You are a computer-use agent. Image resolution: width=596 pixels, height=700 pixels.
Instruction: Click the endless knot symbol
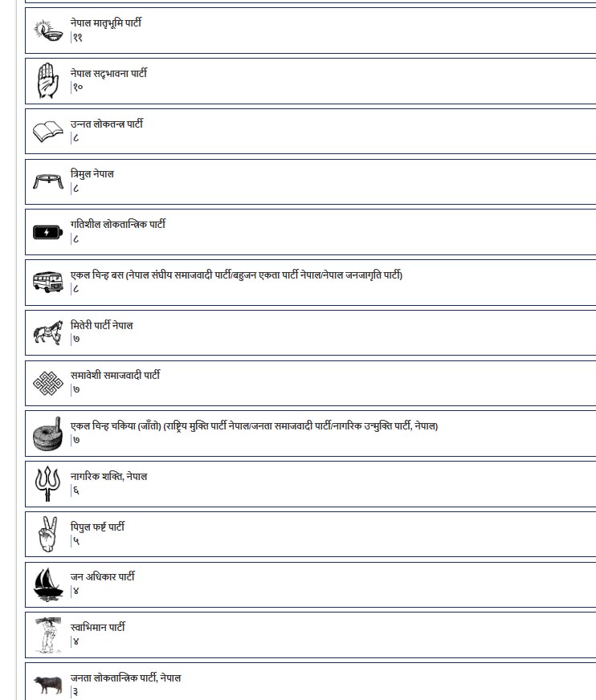pyautogui.click(x=47, y=383)
